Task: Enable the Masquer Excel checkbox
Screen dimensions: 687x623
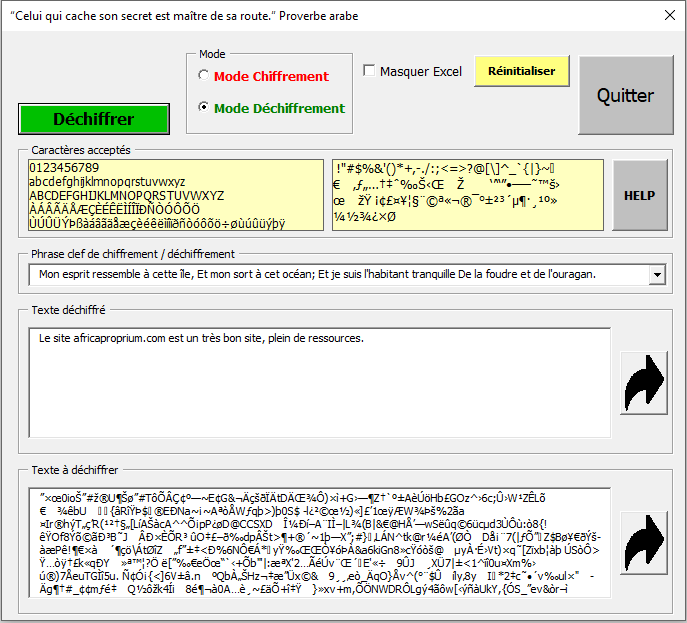Action: pos(370,71)
